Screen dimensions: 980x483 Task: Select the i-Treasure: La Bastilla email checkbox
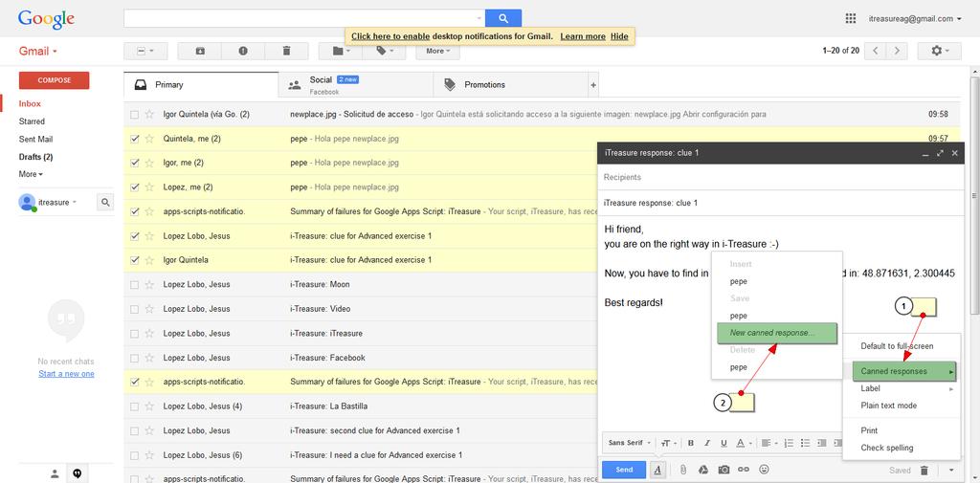click(x=134, y=406)
